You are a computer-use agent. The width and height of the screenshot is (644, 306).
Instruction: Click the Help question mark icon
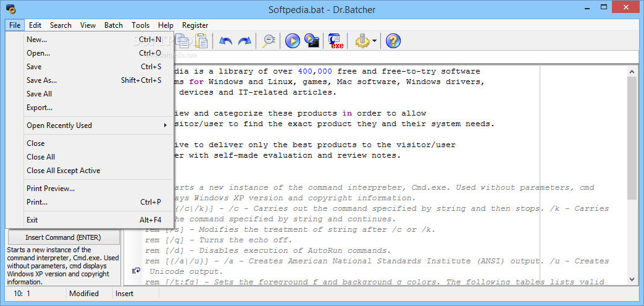pos(393,41)
